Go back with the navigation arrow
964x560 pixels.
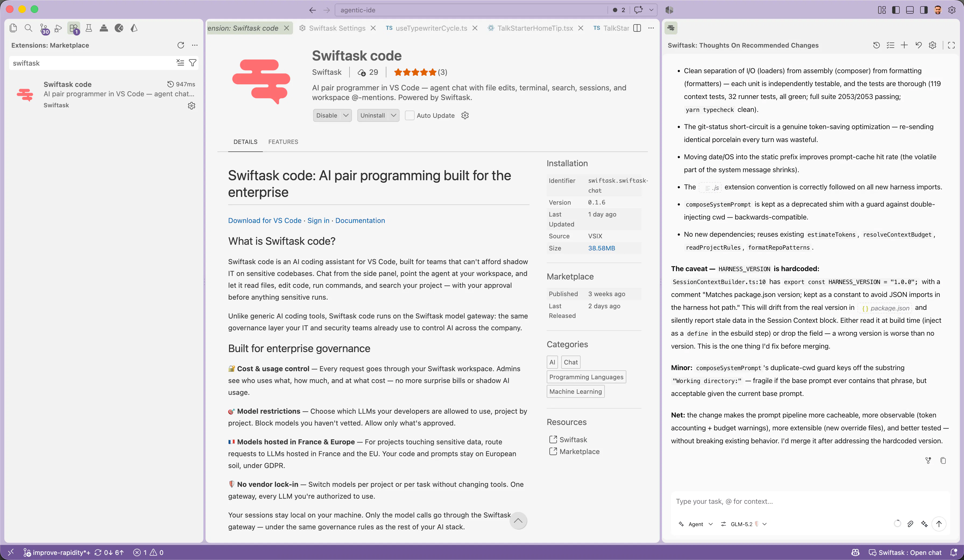(313, 10)
